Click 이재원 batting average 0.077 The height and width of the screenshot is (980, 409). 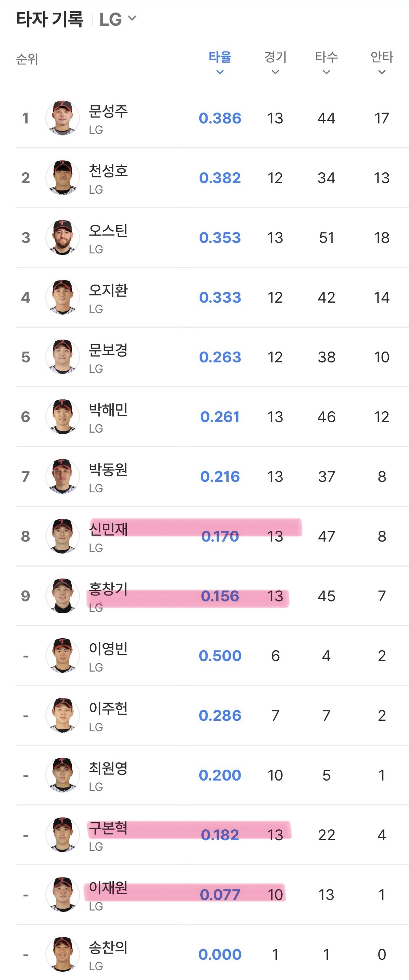coord(220,895)
